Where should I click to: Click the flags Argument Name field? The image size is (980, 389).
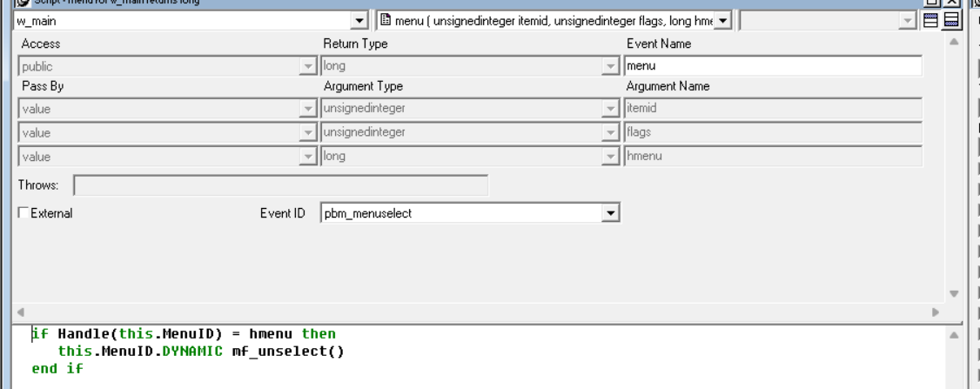point(773,132)
